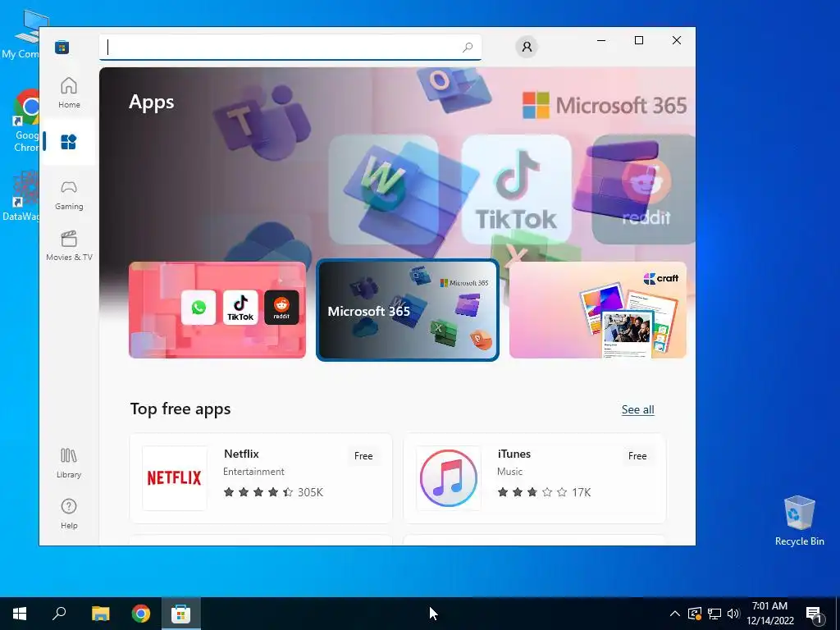Viewport: 840px width, 630px height.
Task: Select the DataWag desktop shortcut
Action: coord(21,195)
